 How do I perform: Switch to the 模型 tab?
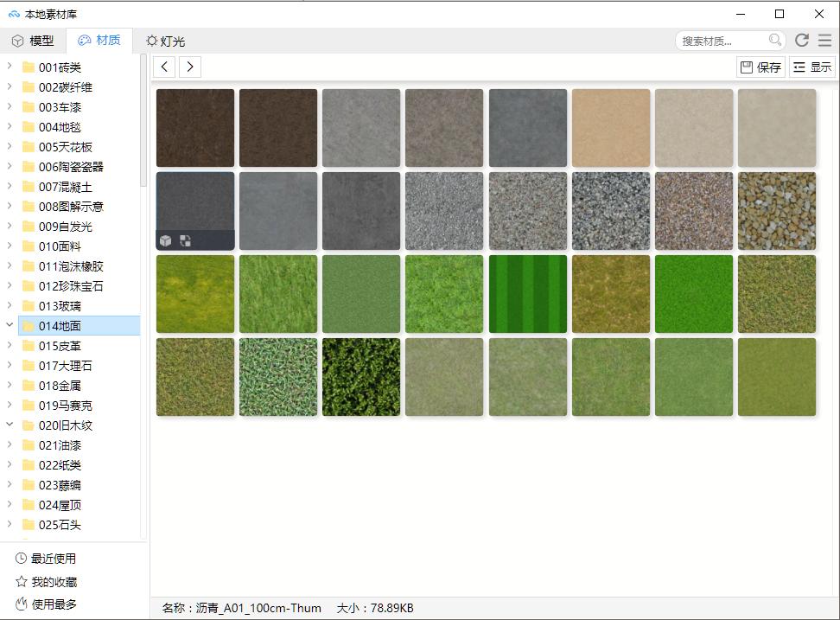click(34, 40)
